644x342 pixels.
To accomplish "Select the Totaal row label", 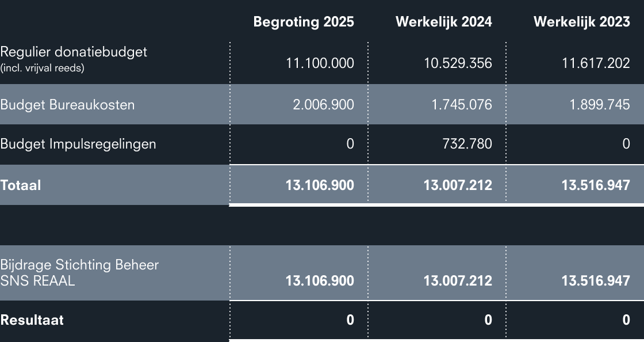I will pos(21,185).
